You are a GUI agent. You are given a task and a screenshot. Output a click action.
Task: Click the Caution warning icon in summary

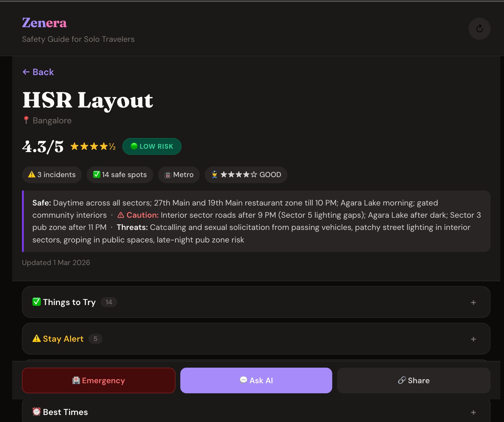[121, 215]
